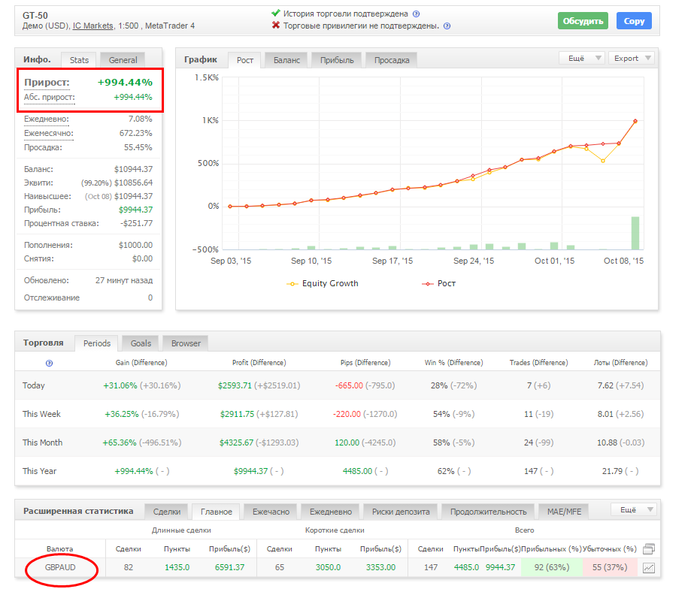Expand the Ещё dropdown in advanced statistics

(634, 509)
